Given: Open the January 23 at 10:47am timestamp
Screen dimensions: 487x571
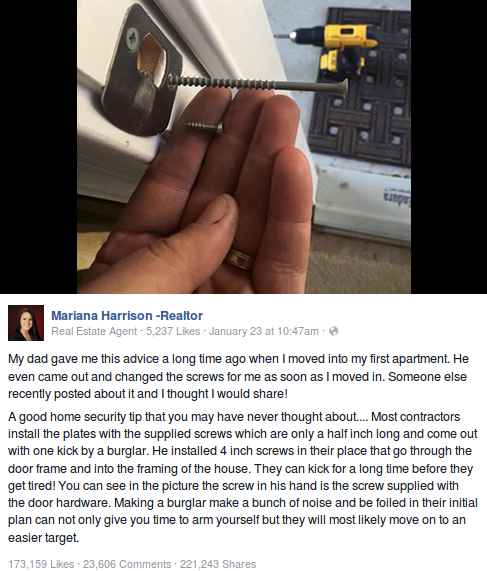Looking at the screenshot, I should [264, 331].
